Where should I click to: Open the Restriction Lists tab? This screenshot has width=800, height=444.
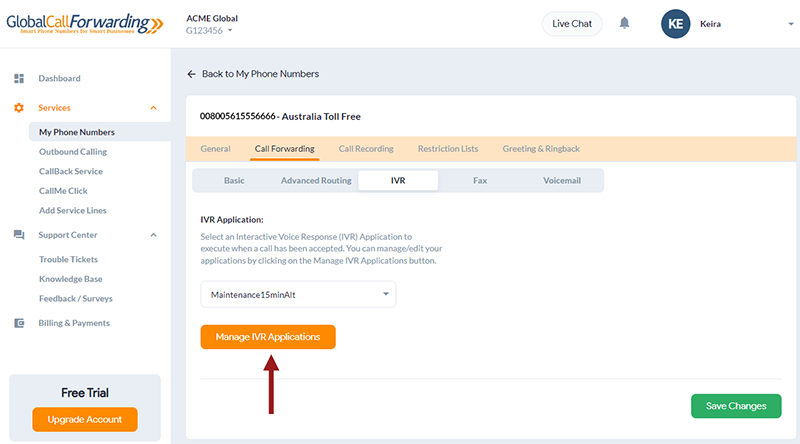[x=448, y=149]
